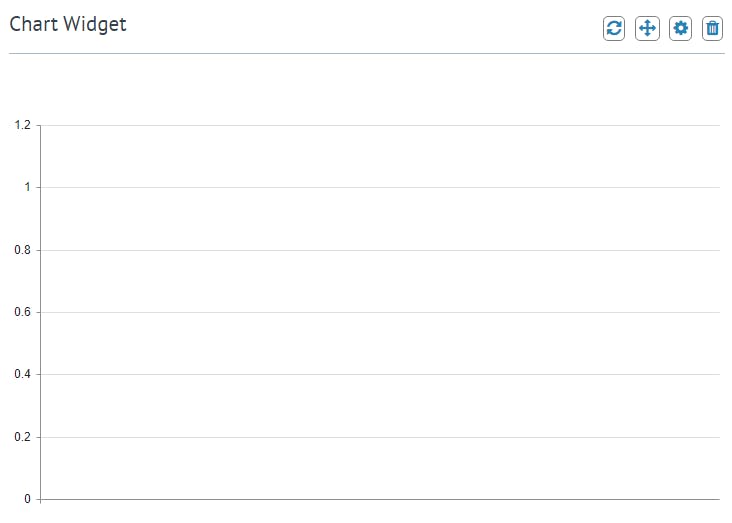This screenshot has height=523, width=732.
Task: Open widget settings with the gear icon
Action: (x=680, y=28)
